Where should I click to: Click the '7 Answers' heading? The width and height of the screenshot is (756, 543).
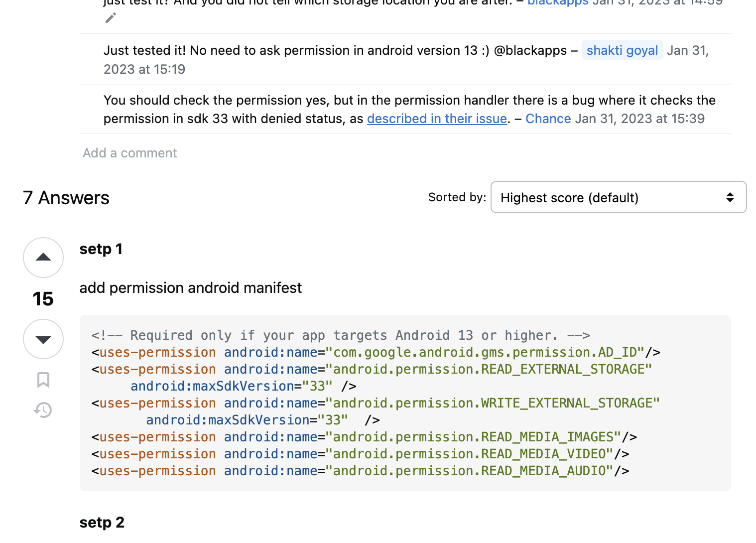click(66, 198)
